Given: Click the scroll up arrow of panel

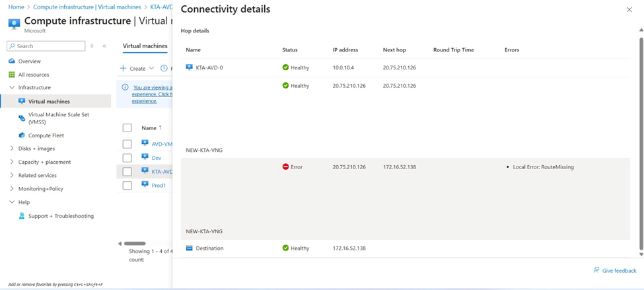Looking at the screenshot, I should coord(641,30).
